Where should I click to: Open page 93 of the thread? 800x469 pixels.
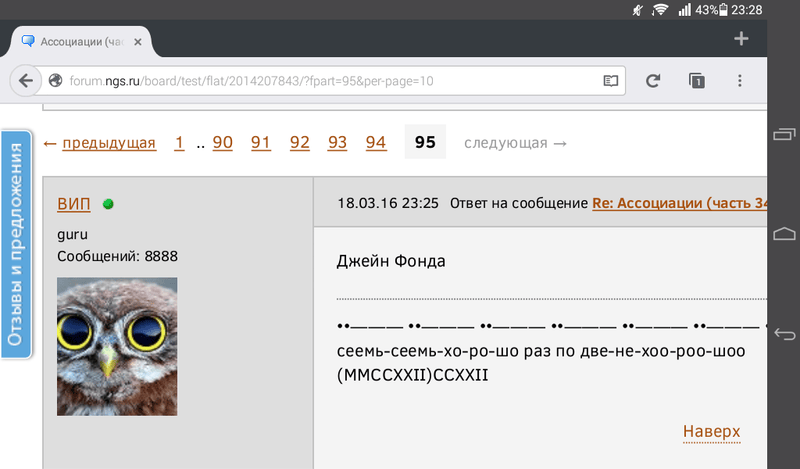(337, 142)
